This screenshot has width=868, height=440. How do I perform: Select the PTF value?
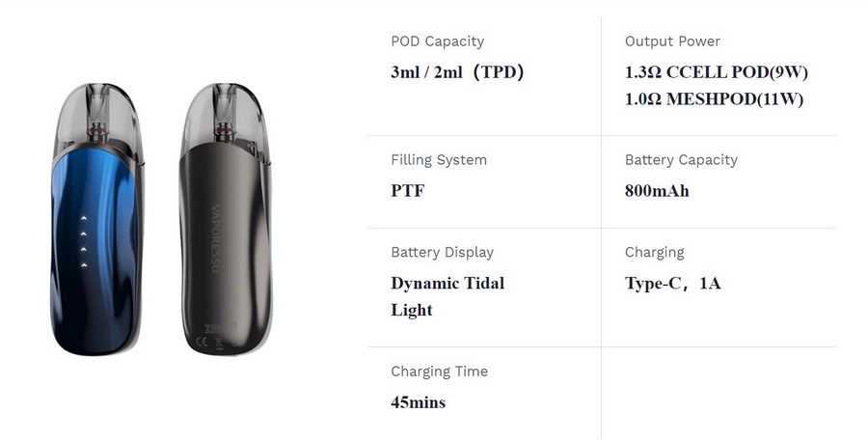(x=407, y=191)
